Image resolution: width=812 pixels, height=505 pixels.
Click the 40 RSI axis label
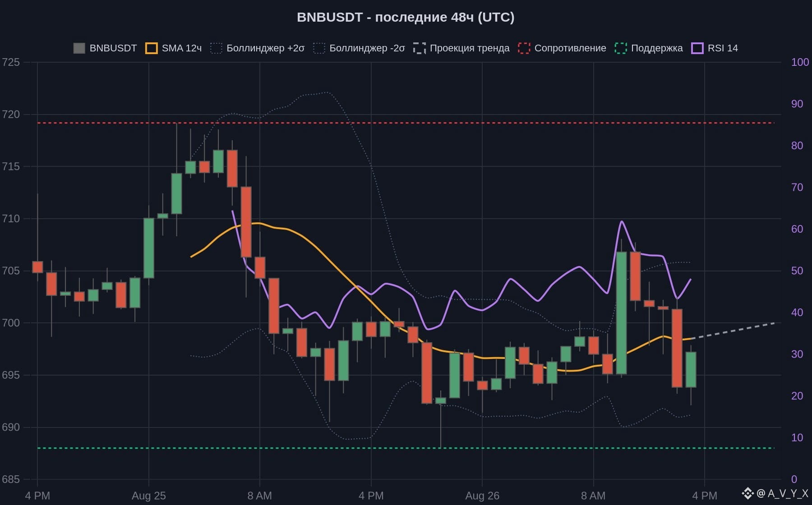[797, 312]
